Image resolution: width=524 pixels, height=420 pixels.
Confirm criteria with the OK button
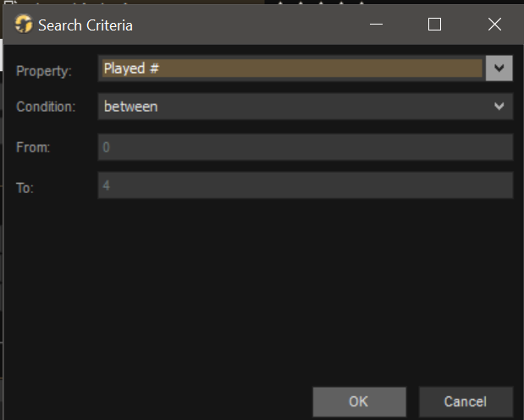tap(359, 401)
